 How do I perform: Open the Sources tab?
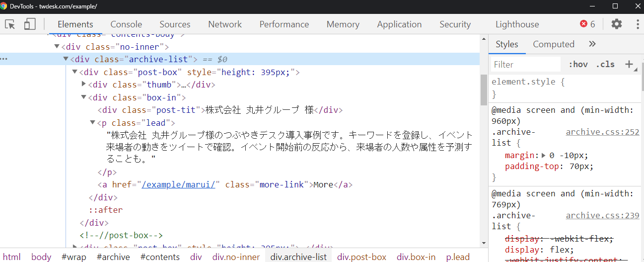pos(175,24)
